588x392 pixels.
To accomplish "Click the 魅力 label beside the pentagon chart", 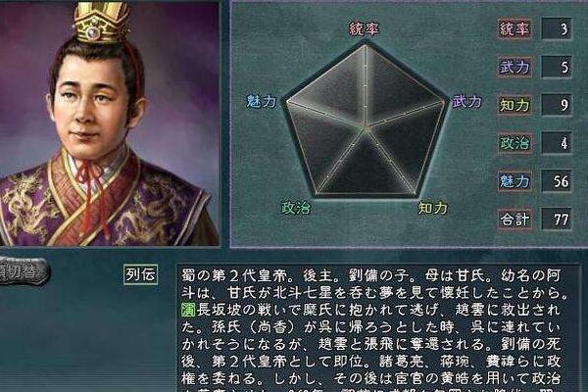I will pyautogui.click(x=262, y=101).
